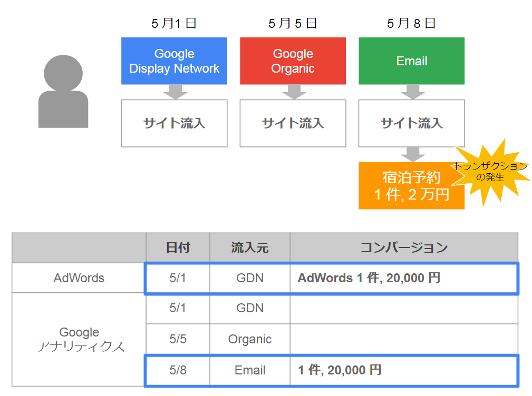This screenshot has height=396, width=532.
Task: Click the arrow below the Email box
Action: click(413, 92)
